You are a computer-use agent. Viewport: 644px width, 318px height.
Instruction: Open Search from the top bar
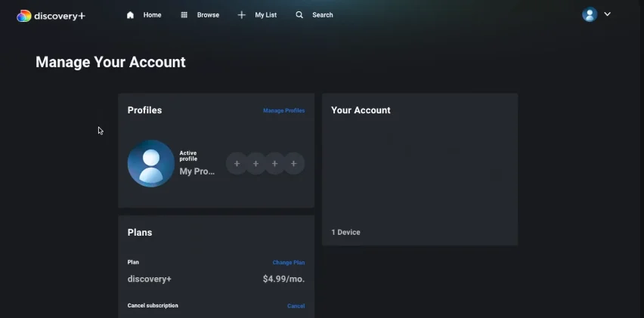click(x=323, y=15)
